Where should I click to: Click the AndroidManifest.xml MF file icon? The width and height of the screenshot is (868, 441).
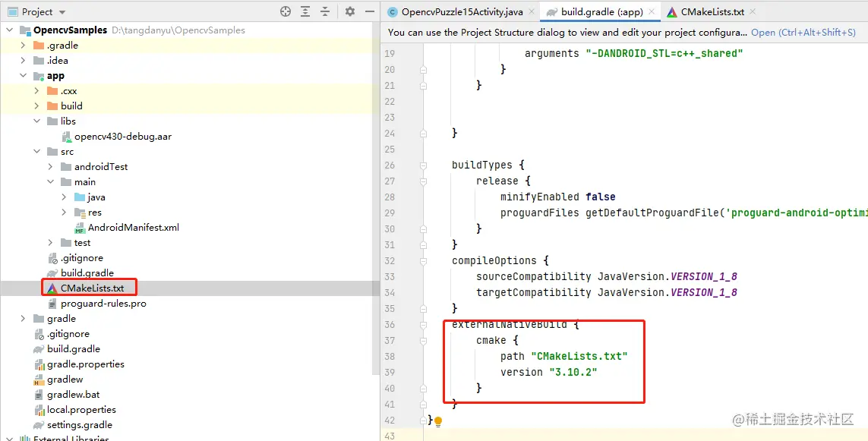[80, 228]
